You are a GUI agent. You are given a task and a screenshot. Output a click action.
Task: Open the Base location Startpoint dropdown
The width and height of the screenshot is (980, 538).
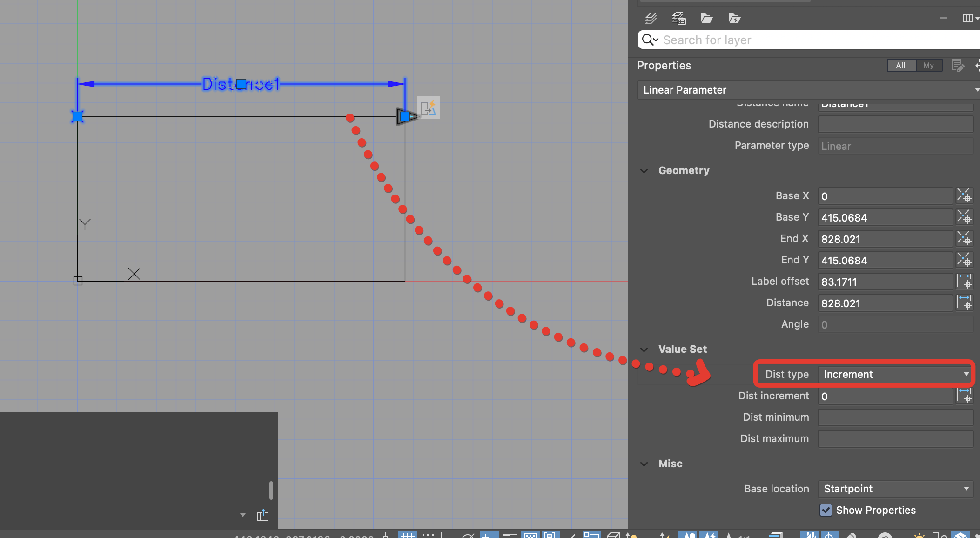pos(895,489)
